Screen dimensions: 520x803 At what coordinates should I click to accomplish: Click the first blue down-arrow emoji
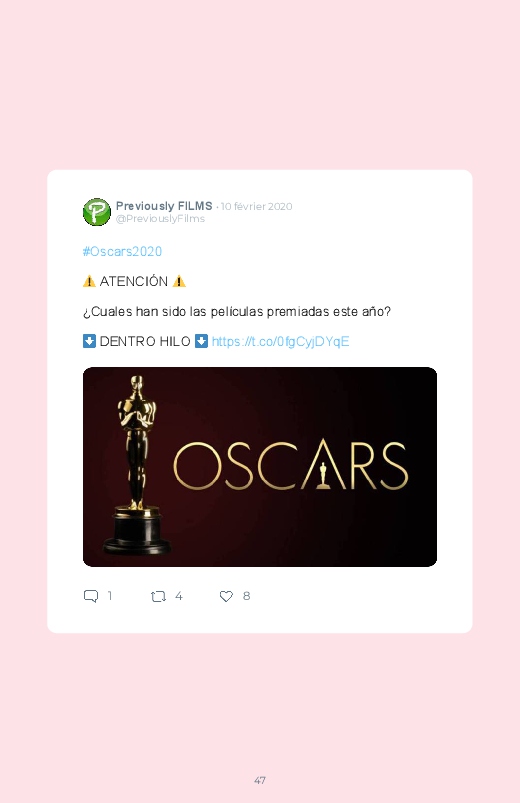pyautogui.click(x=89, y=341)
